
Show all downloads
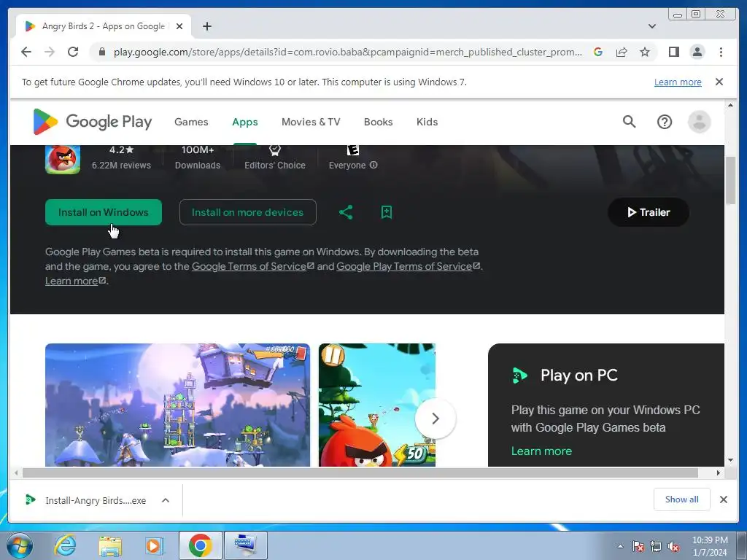682,499
